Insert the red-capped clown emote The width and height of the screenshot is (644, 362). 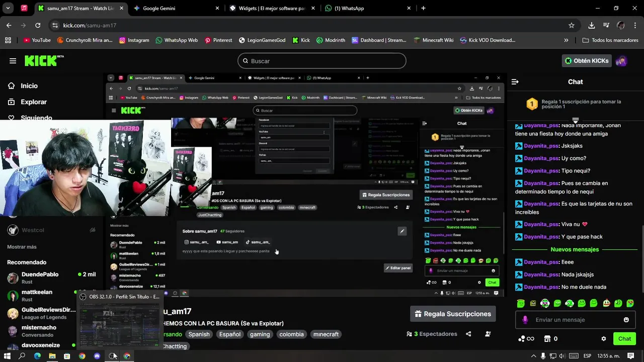click(x=606, y=303)
